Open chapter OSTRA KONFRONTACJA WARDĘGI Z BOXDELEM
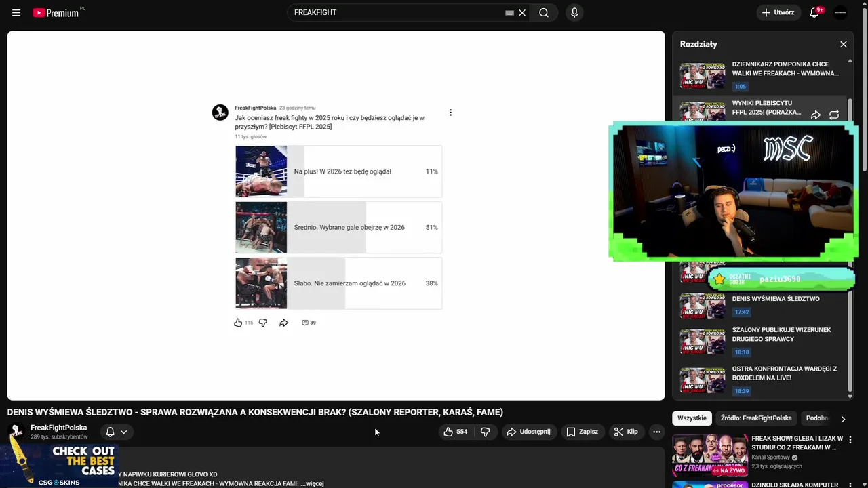Image resolution: width=868 pixels, height=488 pixels. pos(785,373)
